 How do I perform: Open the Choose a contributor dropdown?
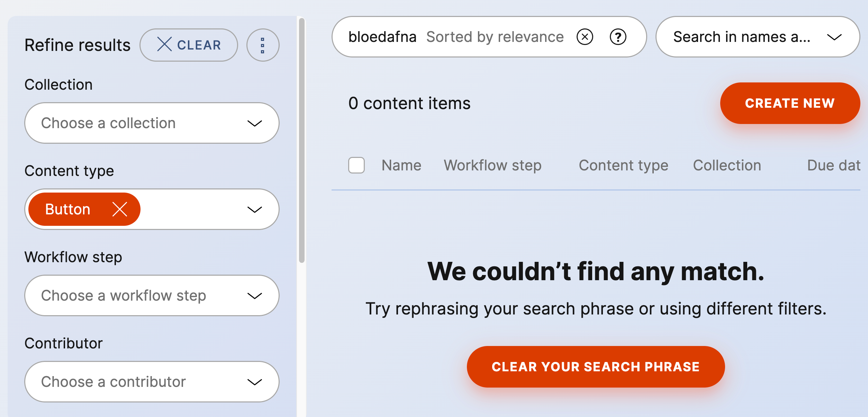pyautogui.click(x=152, y=382)
